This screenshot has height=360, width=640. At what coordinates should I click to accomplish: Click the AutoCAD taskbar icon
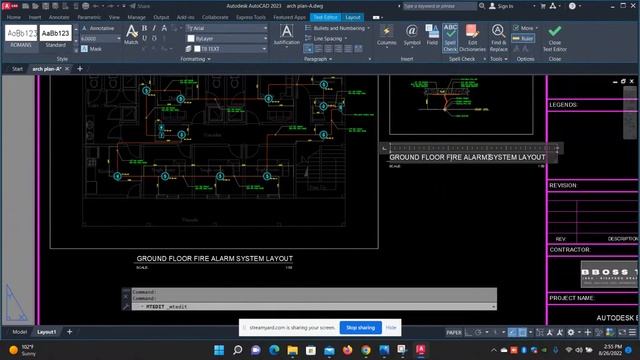(x=421, y=350)
